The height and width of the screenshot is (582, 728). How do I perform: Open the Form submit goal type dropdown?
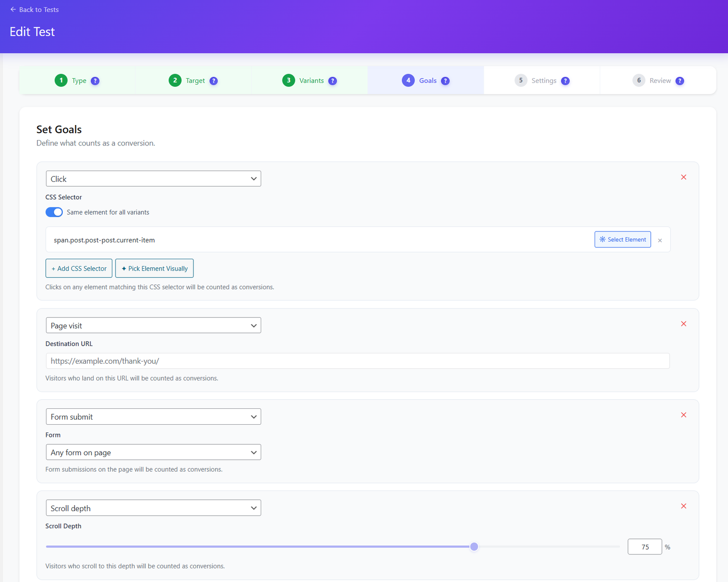153,417
